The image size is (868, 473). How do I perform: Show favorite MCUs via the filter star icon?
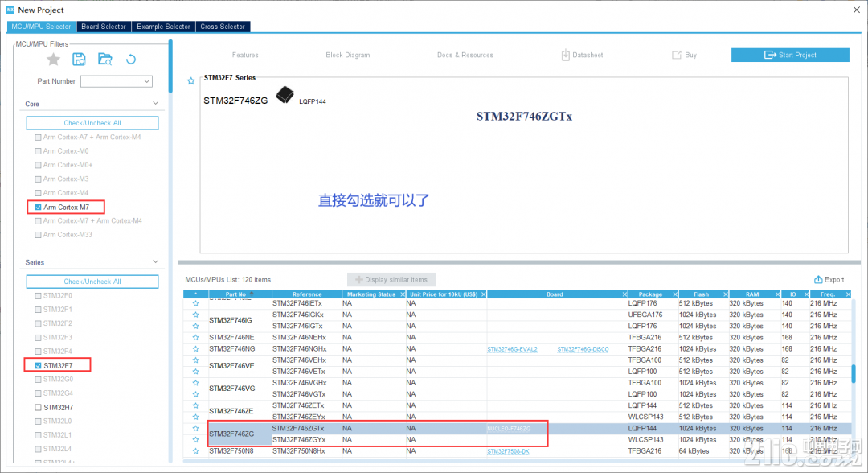pos(53,60)
